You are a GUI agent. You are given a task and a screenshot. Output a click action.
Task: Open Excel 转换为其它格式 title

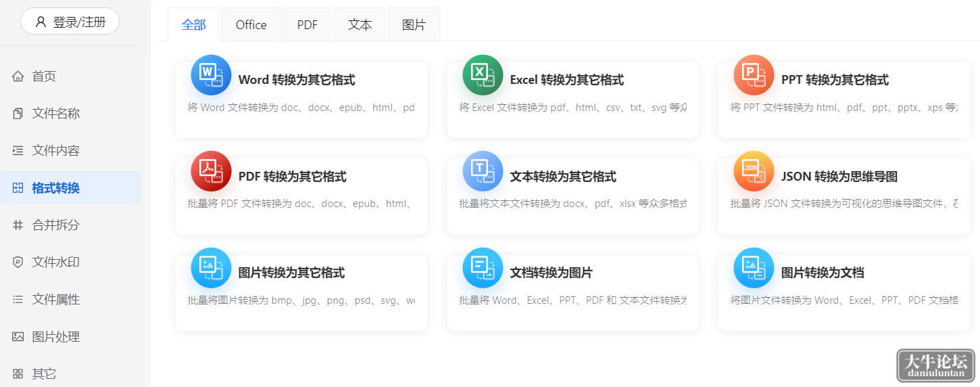point(567,80)
